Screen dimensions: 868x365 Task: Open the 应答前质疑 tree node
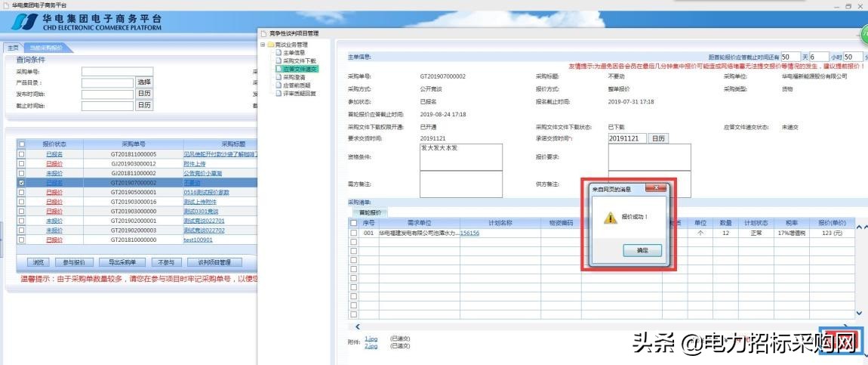coord(297,85)
